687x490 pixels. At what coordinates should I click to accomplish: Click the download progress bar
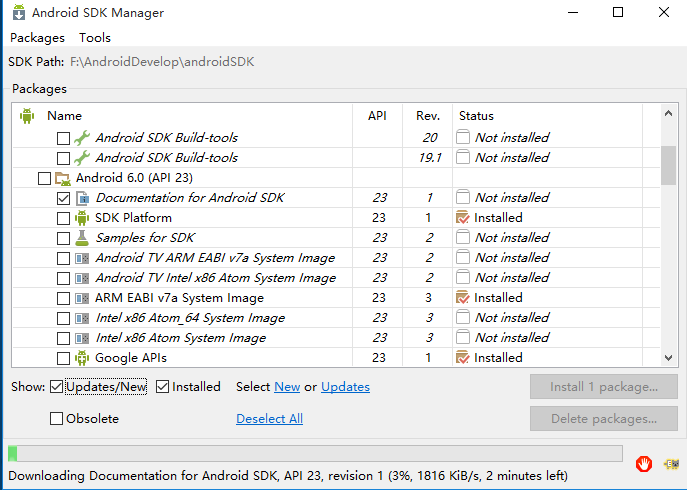[315, 454]
